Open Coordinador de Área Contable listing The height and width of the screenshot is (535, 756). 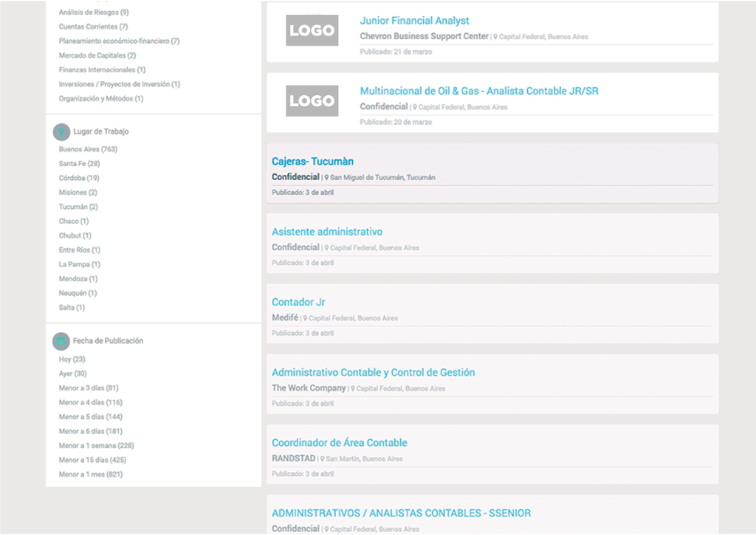pos(339,443)
